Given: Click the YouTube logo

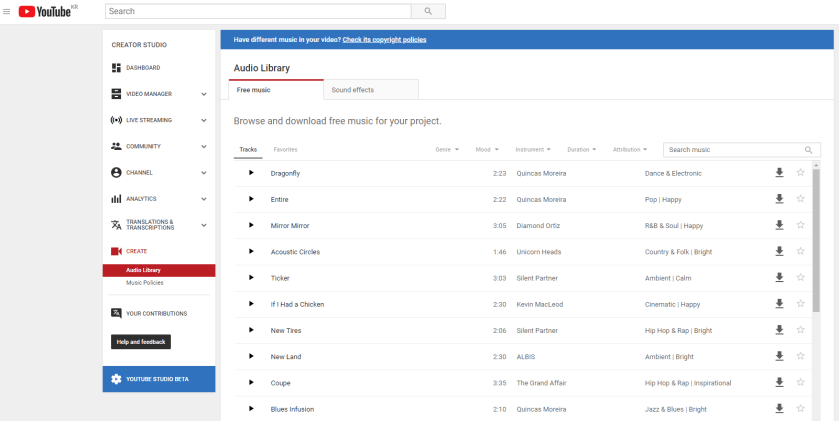Looking at the screenshot, I should [46, 12].
